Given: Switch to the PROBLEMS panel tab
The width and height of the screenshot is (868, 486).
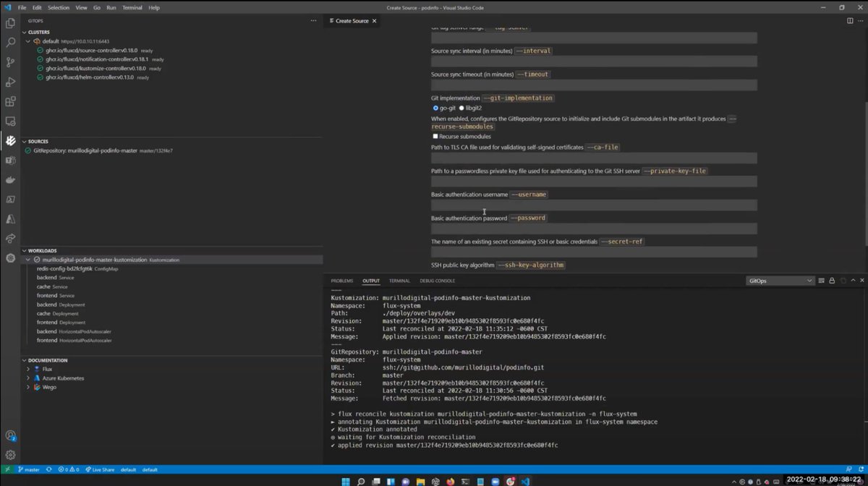Looking at the screenshot, I should pos(342,281).
